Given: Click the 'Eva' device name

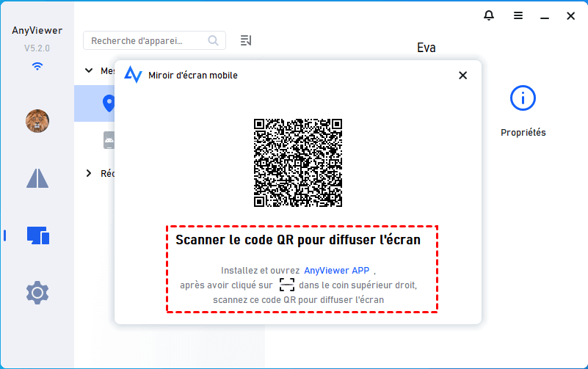Looking at the screenshot, I should tap(427, 48).
